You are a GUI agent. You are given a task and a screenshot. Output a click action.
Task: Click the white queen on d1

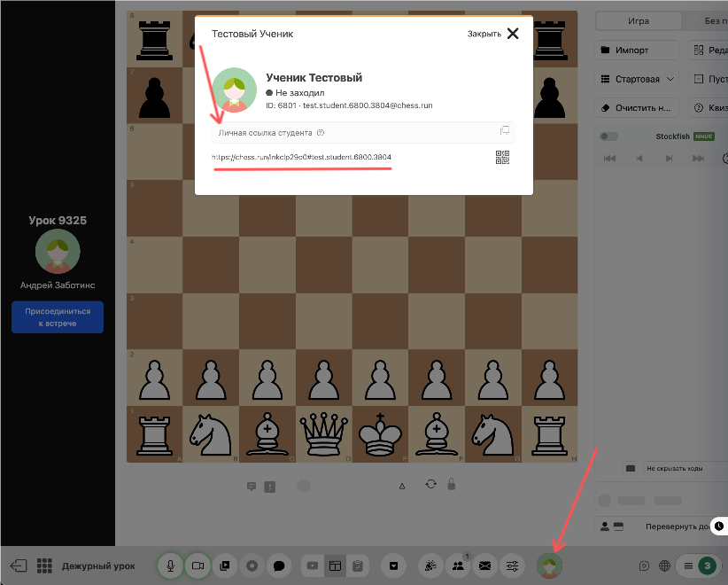tap(323, 434)
